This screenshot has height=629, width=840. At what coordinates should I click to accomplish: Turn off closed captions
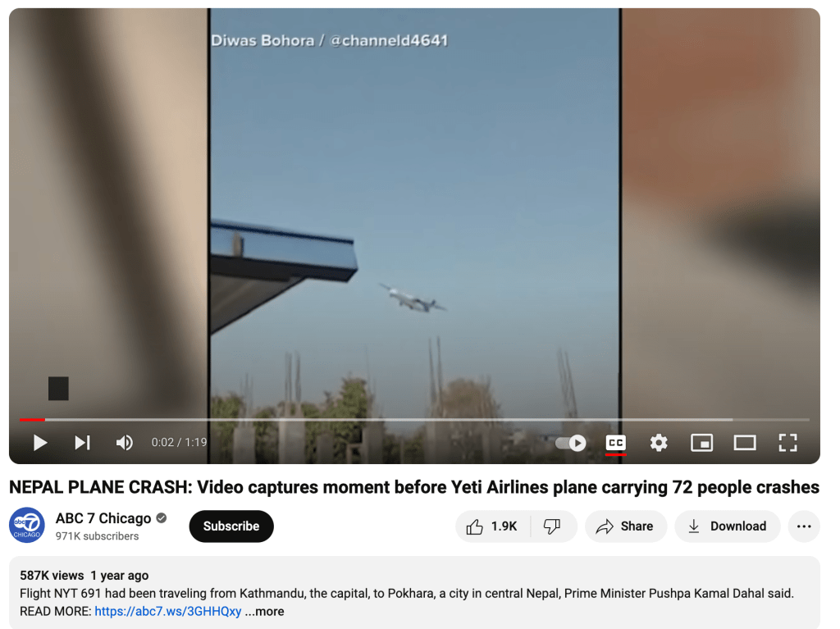(x=615, y=443)
